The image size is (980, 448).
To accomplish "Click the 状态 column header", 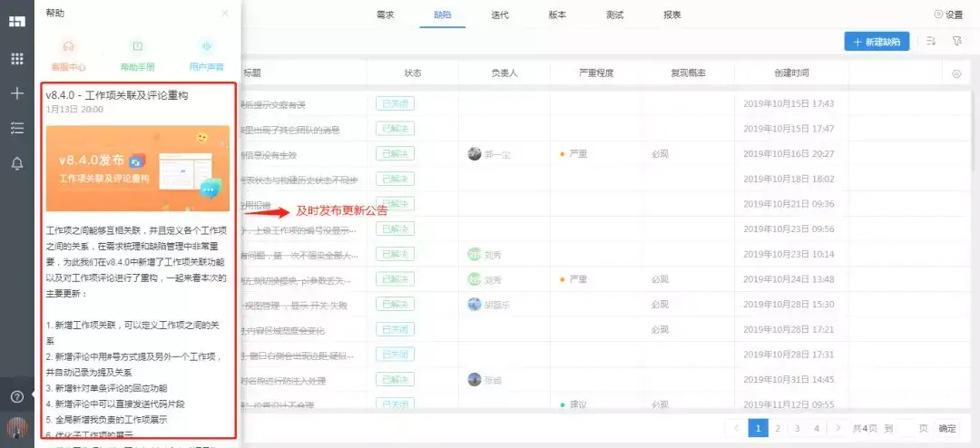I will pos(413,73).
